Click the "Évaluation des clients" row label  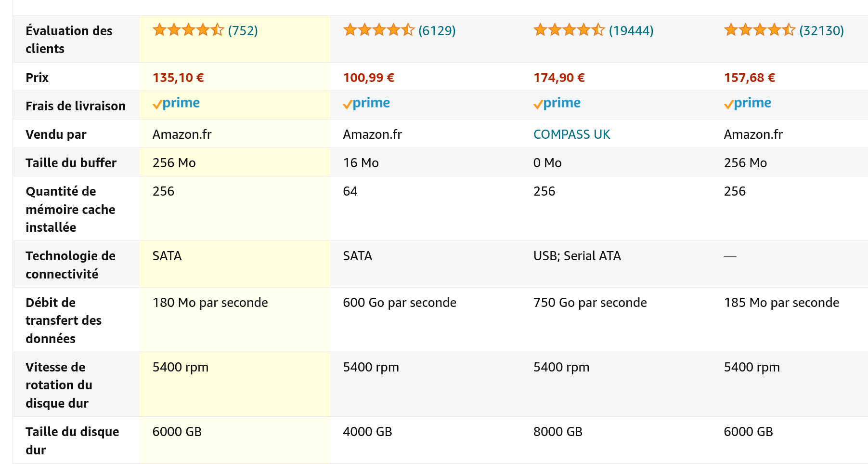69,40
